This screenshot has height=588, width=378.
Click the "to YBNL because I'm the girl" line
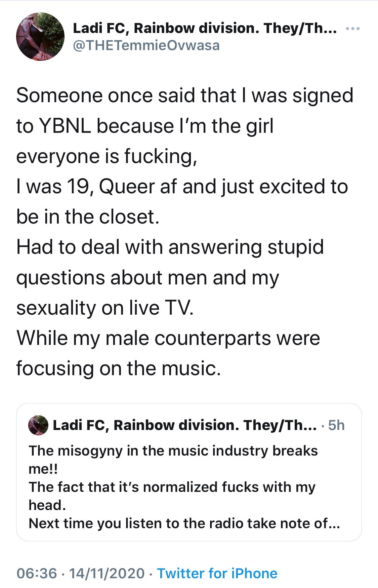145,126
